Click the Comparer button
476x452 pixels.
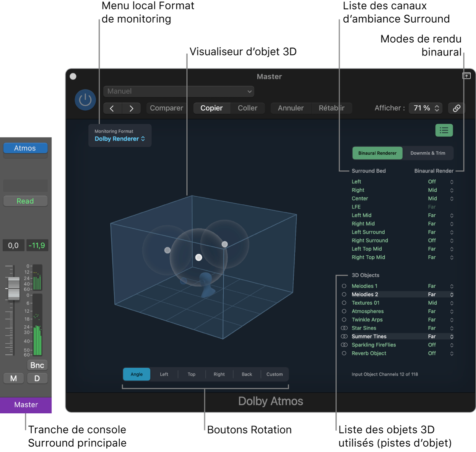(166, 108)
